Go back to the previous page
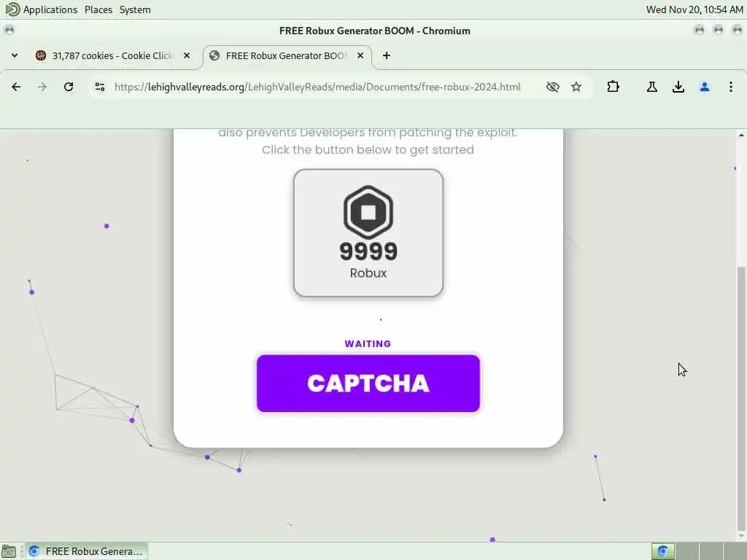 [x=16, y=87]
